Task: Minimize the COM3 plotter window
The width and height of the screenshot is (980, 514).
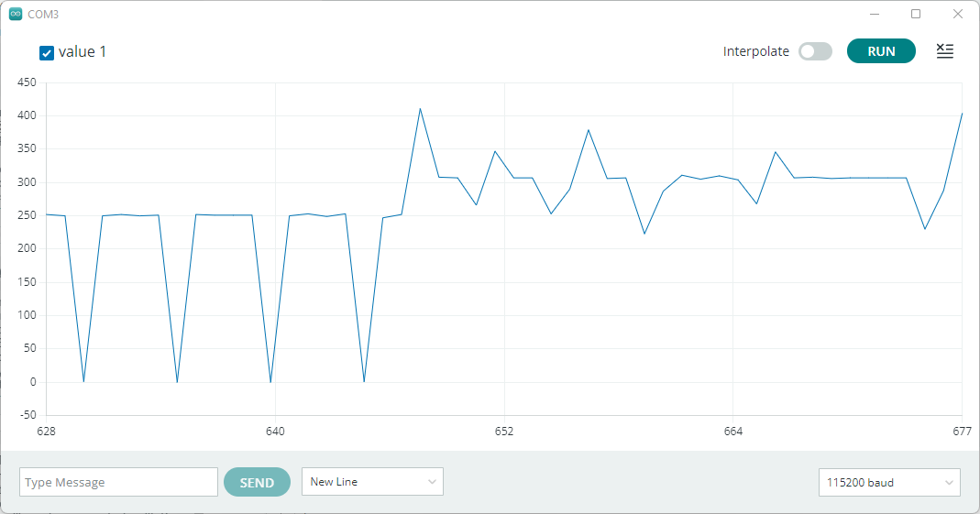Action: pos(875,14)
